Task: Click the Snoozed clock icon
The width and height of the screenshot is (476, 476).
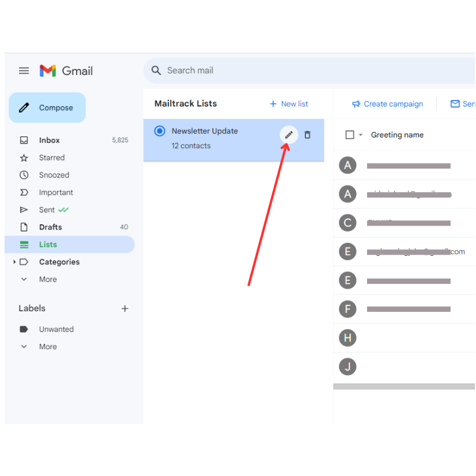Action: tap(24, 175)
